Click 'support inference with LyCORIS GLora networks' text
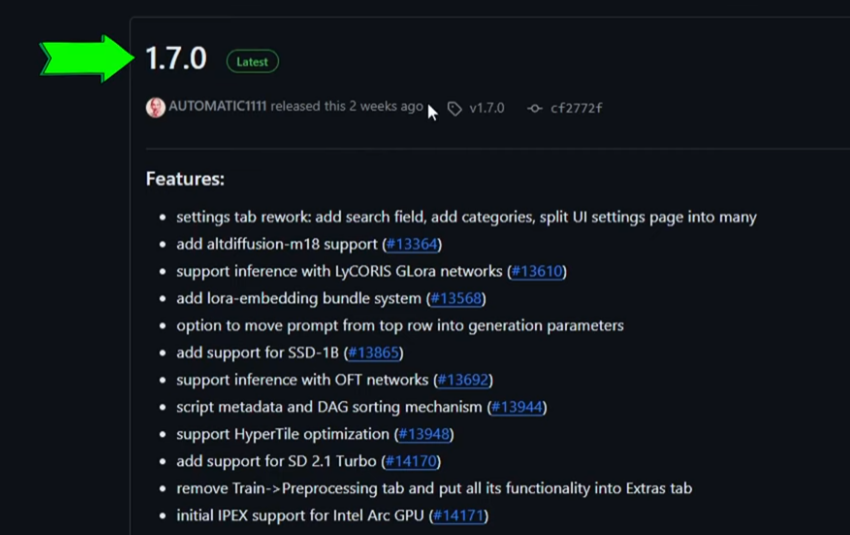Image resolution: width=850 pixels, height=535 pixels. [x=339, y=272]
